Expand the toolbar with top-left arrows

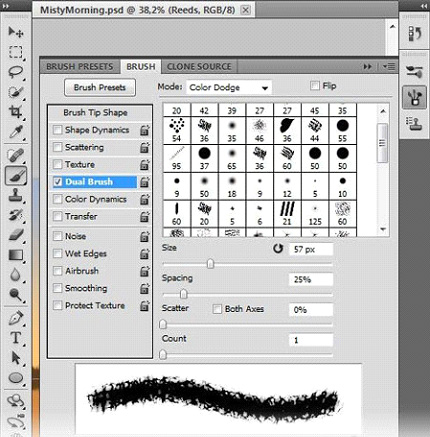point(6,6)
